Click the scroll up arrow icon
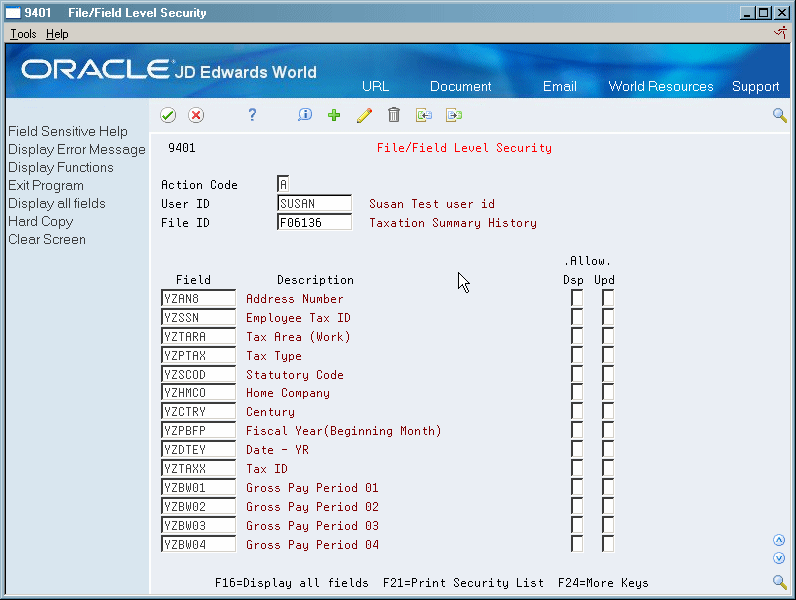796x600 pixels. [779, 540]
